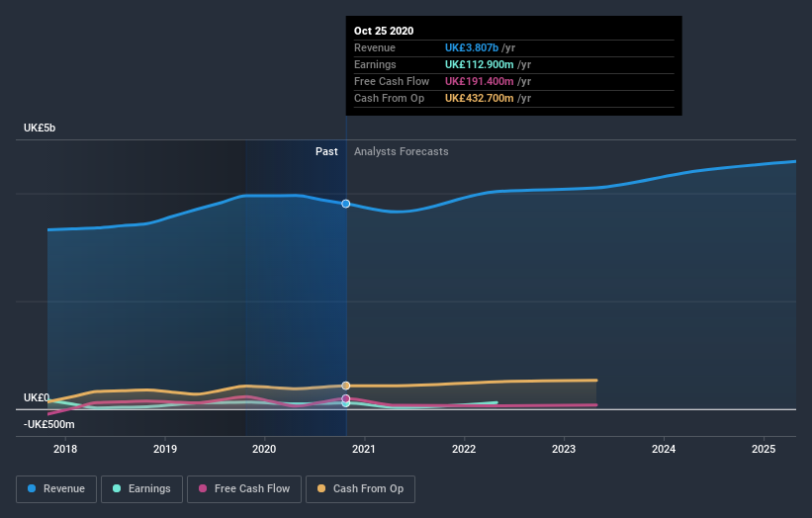Click the Revenue row label in tooltip

coord(375,47)
